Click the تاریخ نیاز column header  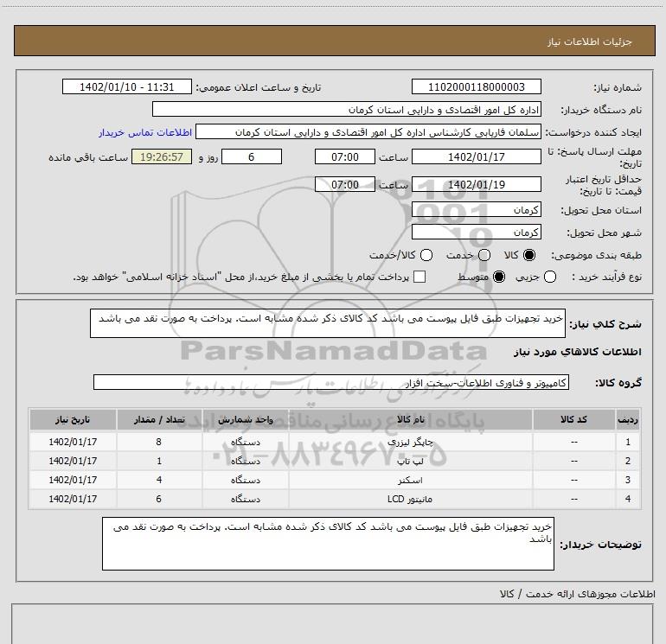73,420
